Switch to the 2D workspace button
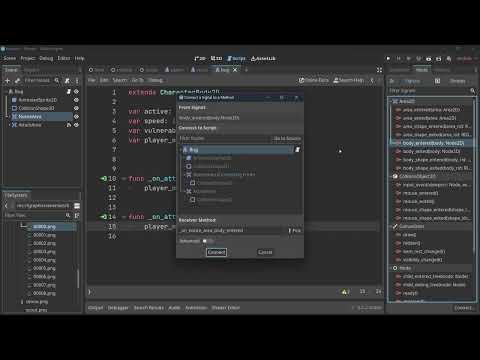Image resolution: width=480 pixels, height=360 pixels. 200,59
